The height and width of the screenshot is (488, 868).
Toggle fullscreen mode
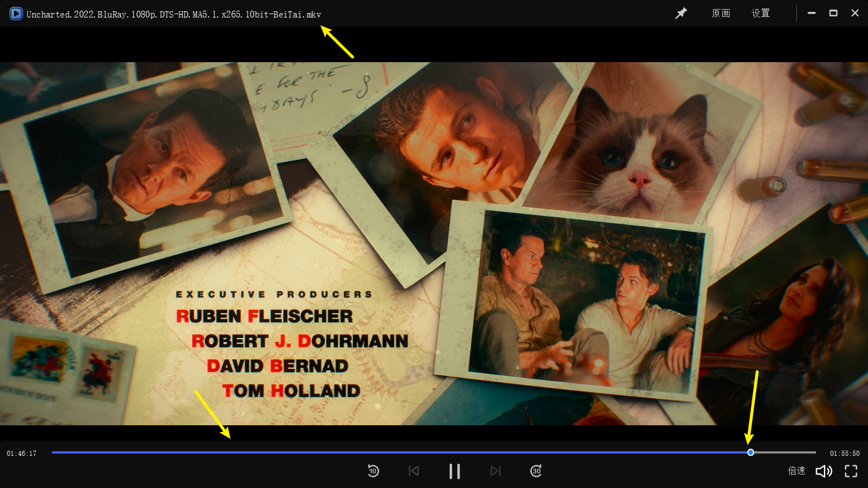click(x=851, y=471)
